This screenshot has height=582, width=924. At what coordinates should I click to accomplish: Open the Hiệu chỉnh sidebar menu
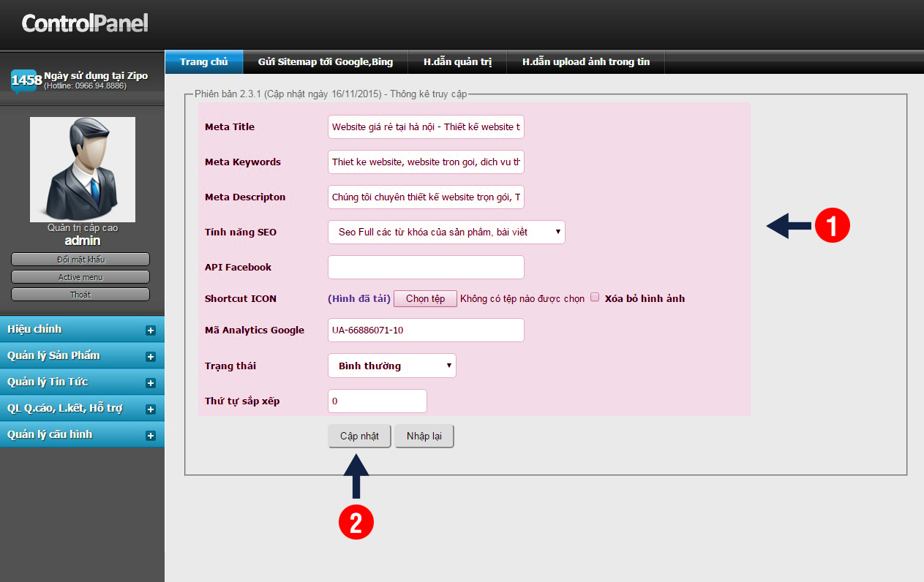(82, 330)
